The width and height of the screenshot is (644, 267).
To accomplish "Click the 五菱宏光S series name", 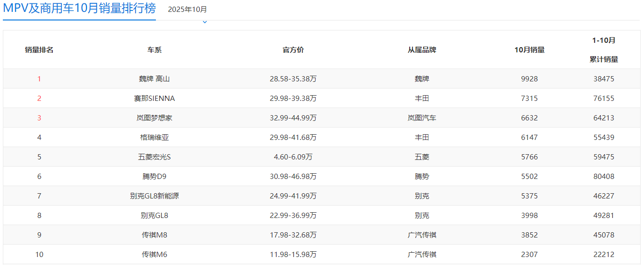I will (x=154, y=157).
